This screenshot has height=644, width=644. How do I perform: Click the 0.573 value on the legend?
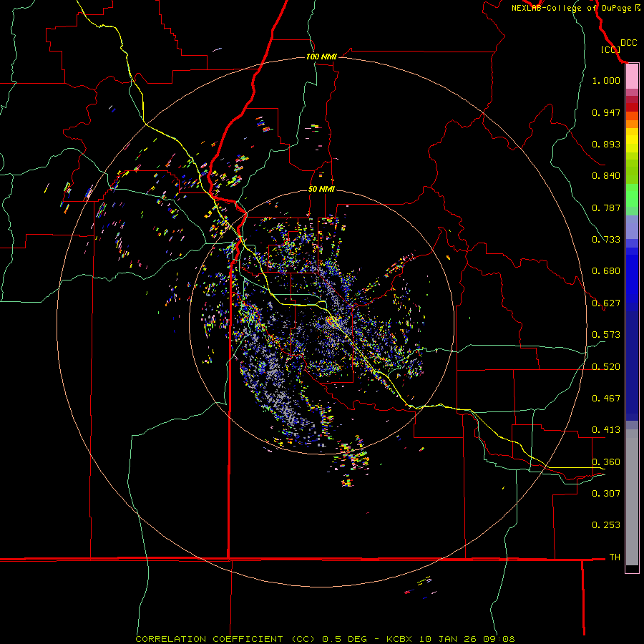[606, 335]
